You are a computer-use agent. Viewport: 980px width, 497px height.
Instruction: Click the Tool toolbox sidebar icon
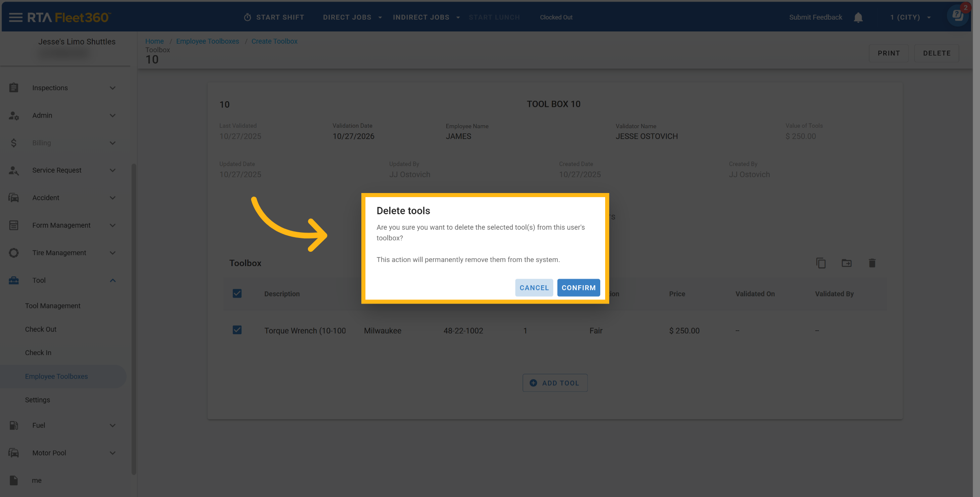[x=13, y=280]
